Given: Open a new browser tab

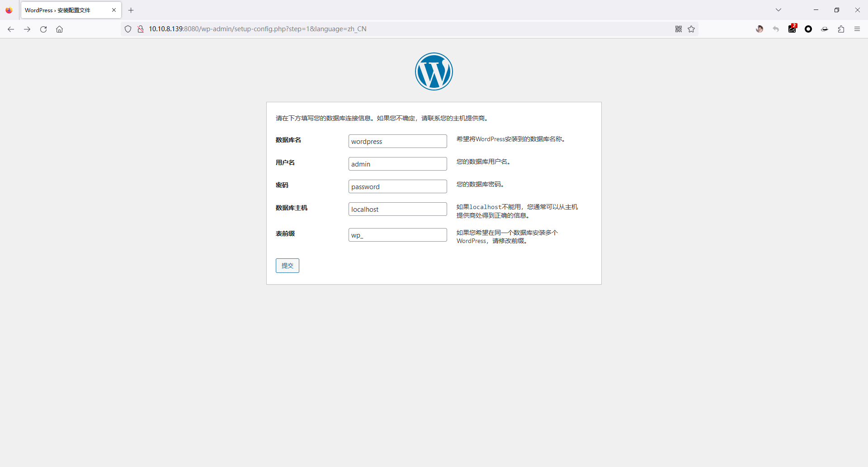Looking at the screenshot, I should coord(131,10).
